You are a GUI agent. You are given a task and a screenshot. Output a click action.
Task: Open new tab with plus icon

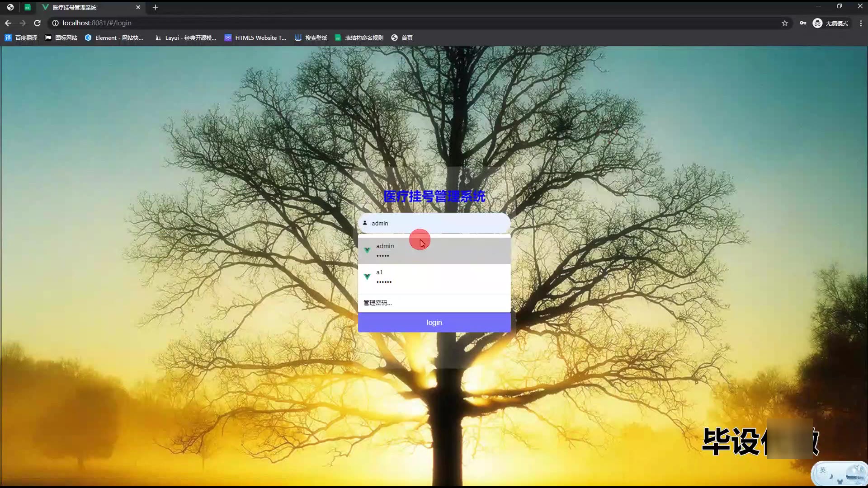(155, 7)
